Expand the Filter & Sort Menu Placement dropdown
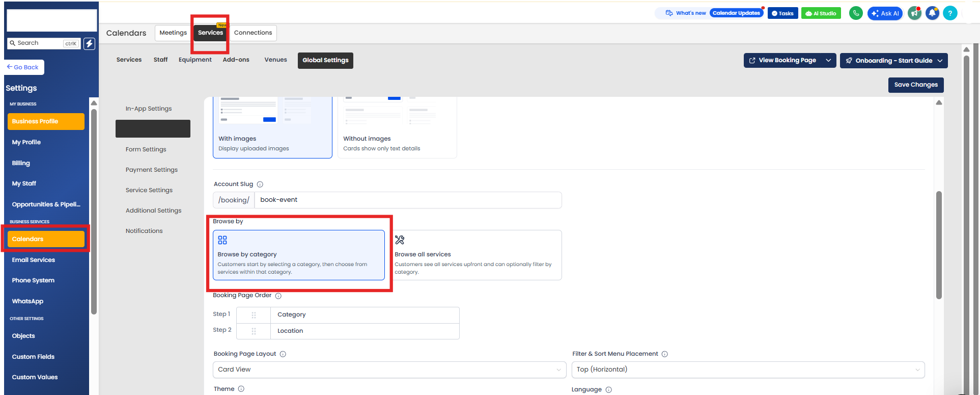Image resolution: width=980 pixels, height=395 pixels. [x=747, y=370]
